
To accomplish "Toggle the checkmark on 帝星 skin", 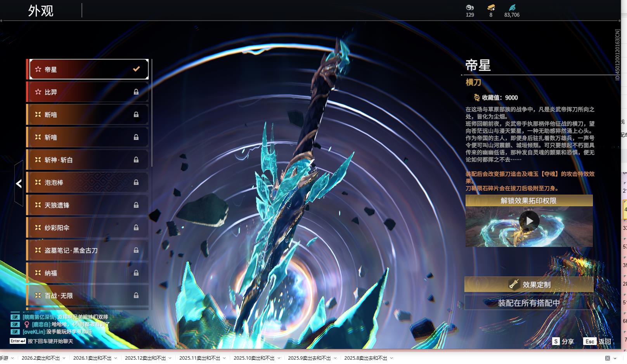I will [x=136, y=69].
